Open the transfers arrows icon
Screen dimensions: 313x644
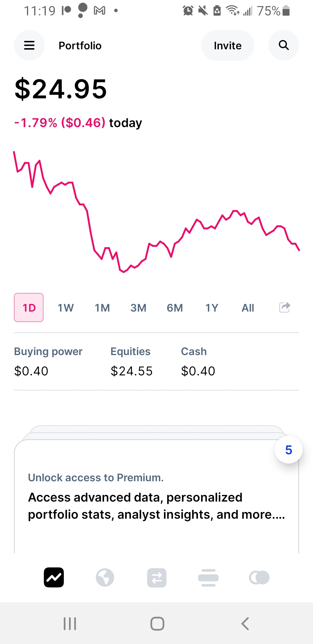pyautogui.click(x=157, y=578)
